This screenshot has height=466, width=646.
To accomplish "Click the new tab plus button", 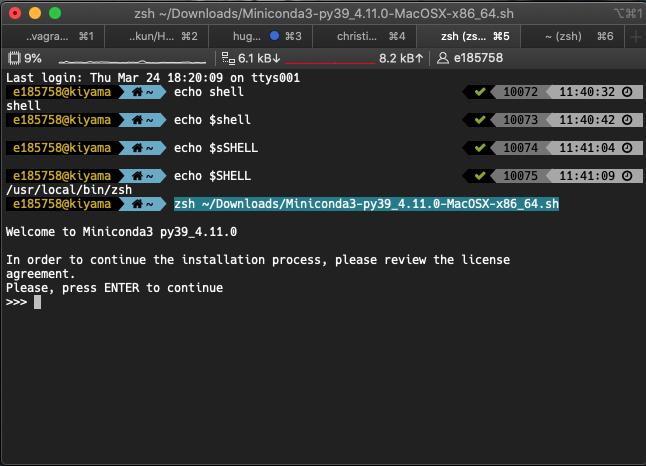I will point(635,36).
